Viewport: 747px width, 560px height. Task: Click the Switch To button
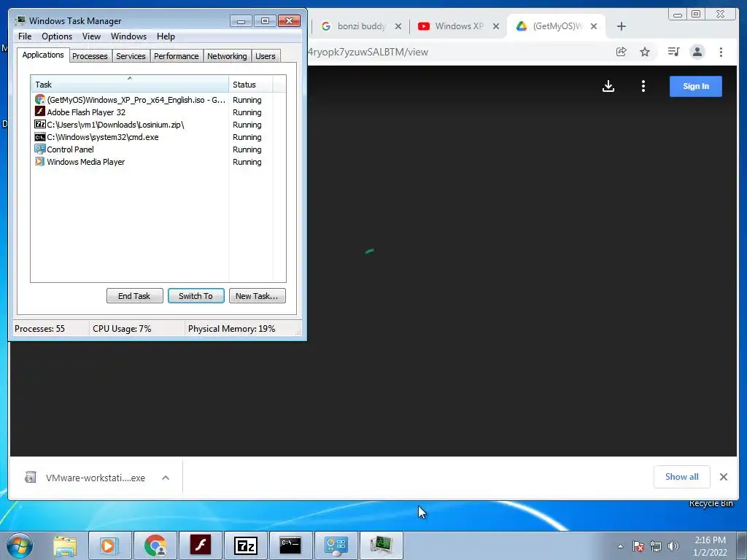[x=196, y=296]
